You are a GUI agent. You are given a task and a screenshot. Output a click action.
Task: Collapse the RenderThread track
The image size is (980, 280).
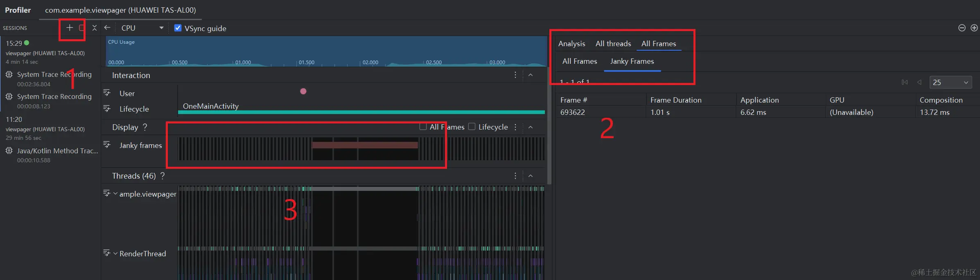[115, 253]
